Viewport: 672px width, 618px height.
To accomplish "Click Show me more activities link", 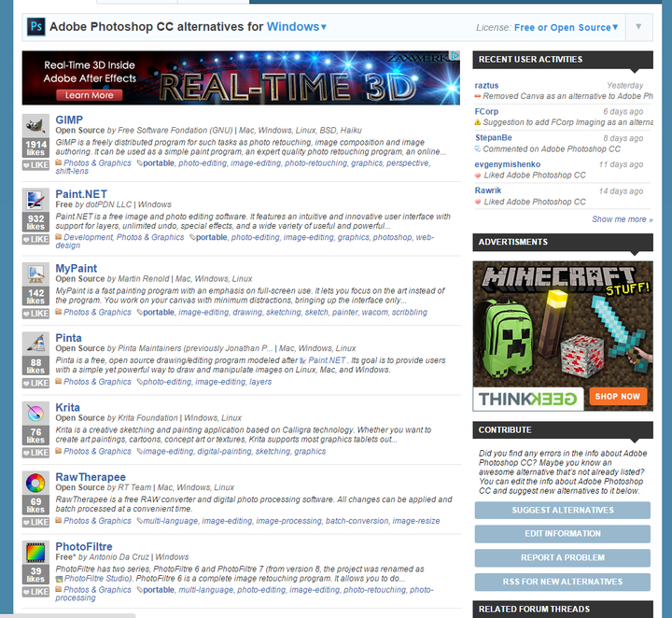I will point(623,219).
